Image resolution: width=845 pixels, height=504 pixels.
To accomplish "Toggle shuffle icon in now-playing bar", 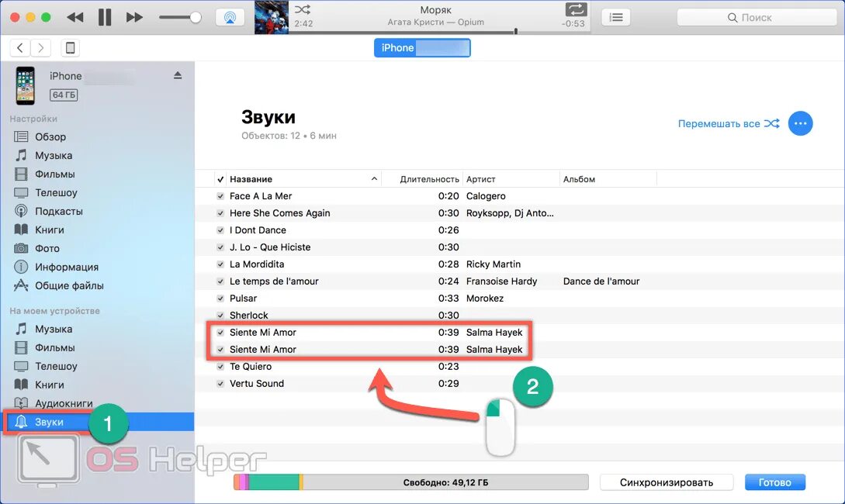I will coord(303,9).
